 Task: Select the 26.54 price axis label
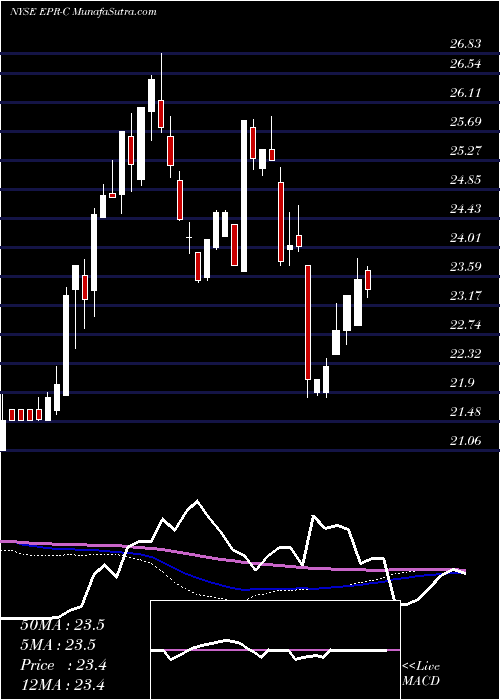466,64
